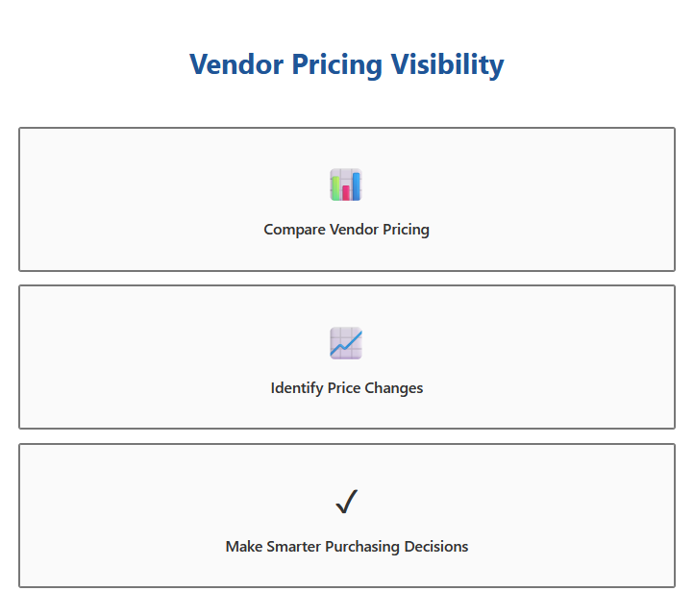This screenshot has width=694, height=616.
Task: Click the upward trend line chart icon
Action: pyautogui.click(x=346, y=343)
